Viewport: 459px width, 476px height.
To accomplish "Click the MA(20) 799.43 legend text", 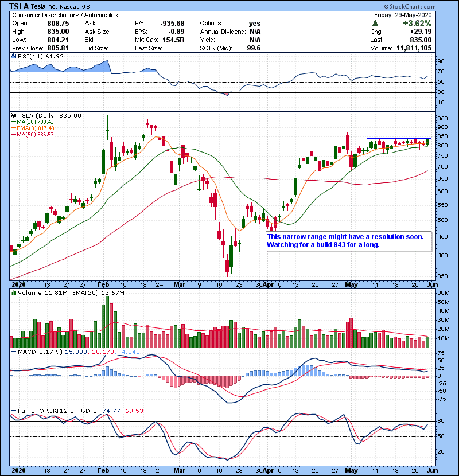I will [35, 122].
